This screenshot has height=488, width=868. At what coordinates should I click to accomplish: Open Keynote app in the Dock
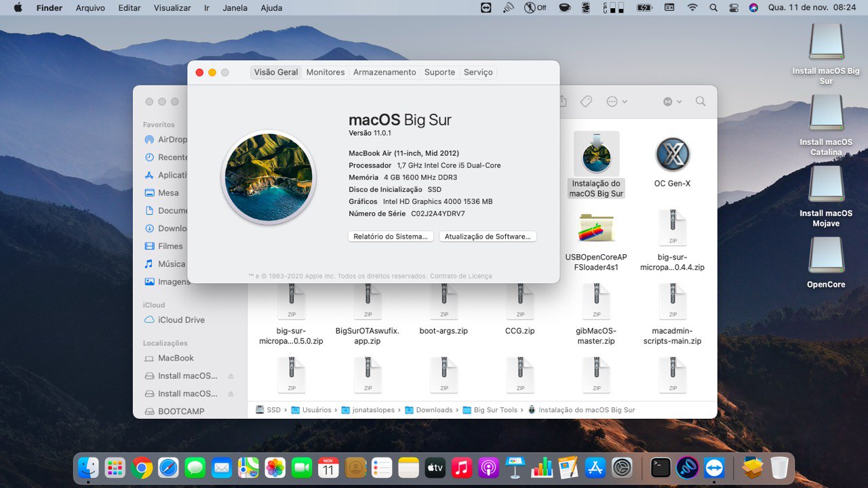click(x=515, y=468)
